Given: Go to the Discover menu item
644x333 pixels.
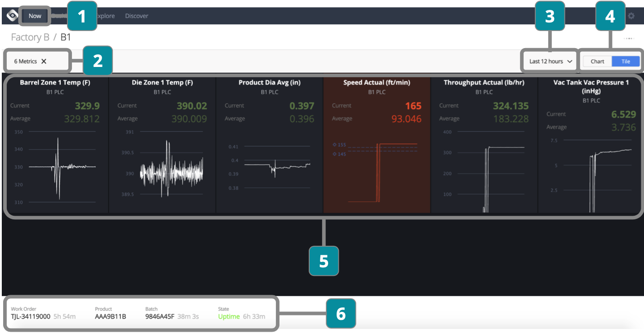Looking at the screenshot, I should coord(137,16).
